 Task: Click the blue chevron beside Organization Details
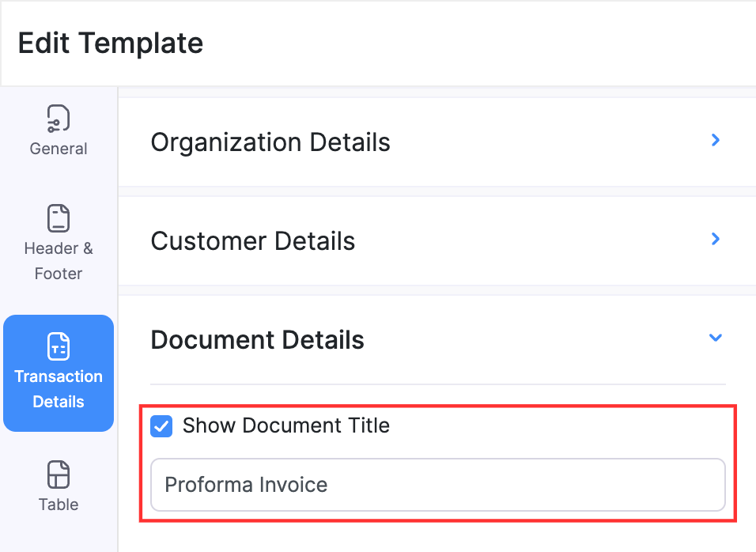pos(715,140)
